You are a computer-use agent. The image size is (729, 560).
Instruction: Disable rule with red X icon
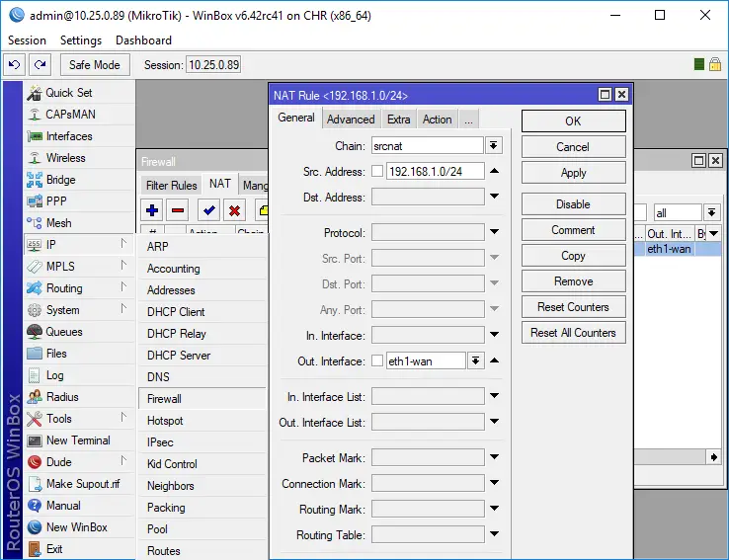(234, 210)
